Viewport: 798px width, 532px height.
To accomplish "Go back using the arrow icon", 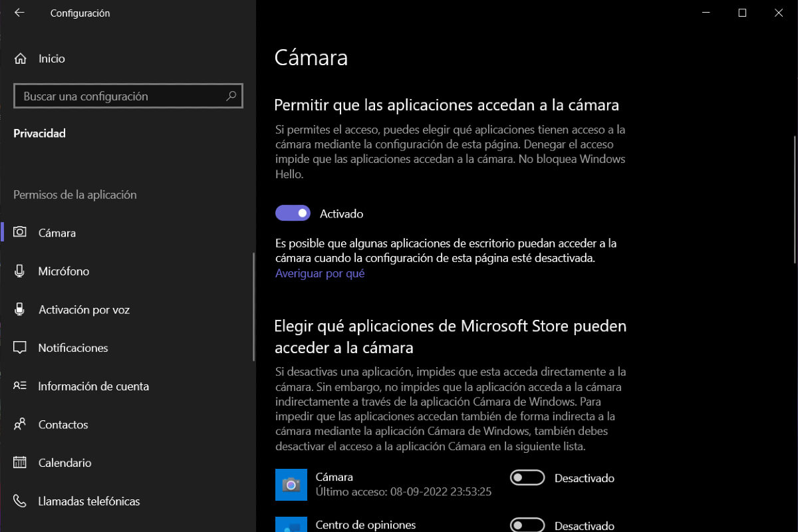I will pos(19,13).
